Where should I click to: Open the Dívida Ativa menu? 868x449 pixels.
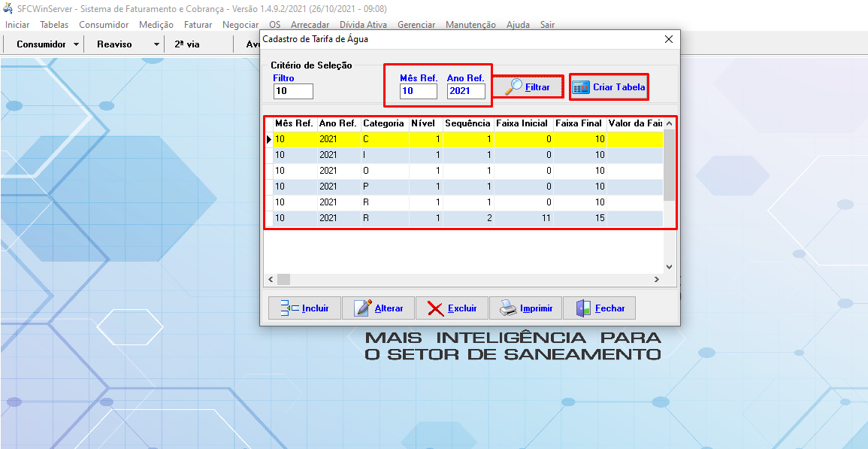coord(363,25)
